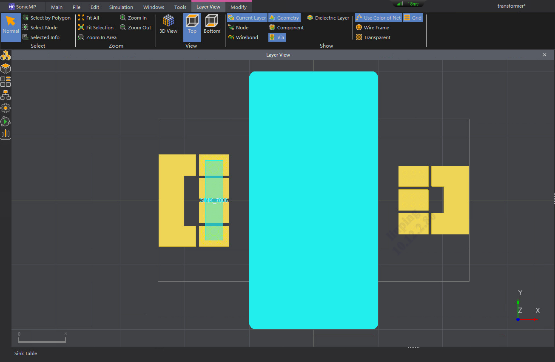This screenshot has height=362, width=555.
Task: Click the Zoom Out magnifier
Action: click(x=136, y=27)
